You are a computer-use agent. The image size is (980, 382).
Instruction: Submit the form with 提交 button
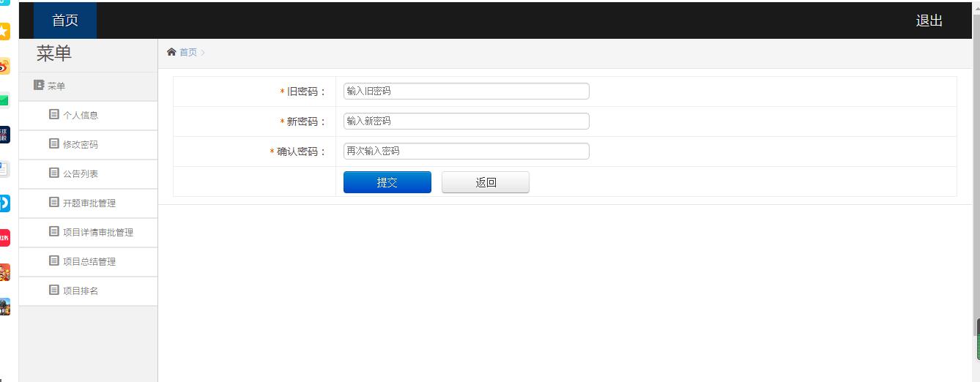click(x=387, y=182)
